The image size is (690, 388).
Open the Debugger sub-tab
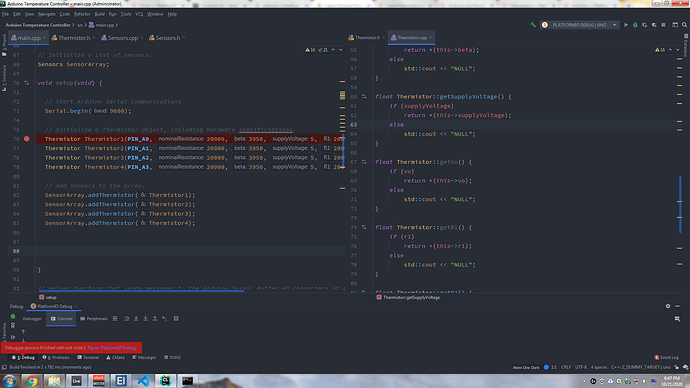coord(32,318)
